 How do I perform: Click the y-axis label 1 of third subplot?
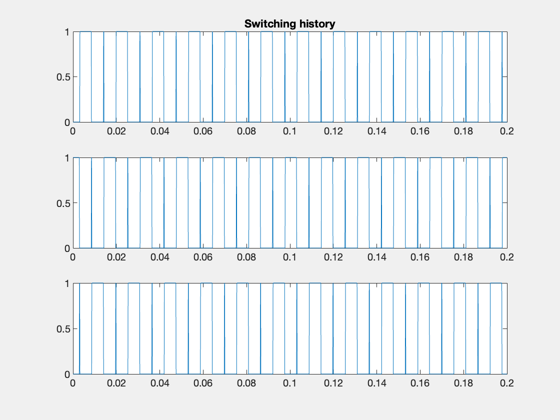67,284
